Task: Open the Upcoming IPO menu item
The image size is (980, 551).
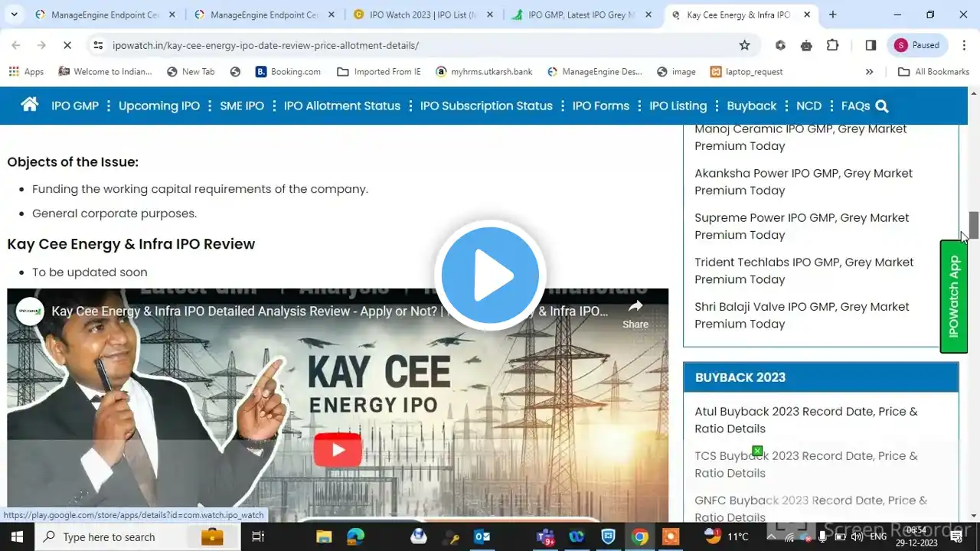Action: 159,106
